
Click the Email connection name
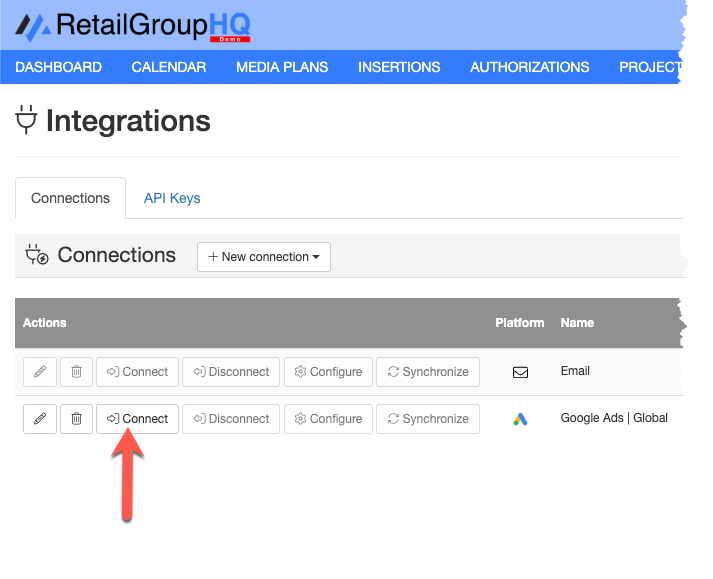pyautogui.click(x=575, y=371)
